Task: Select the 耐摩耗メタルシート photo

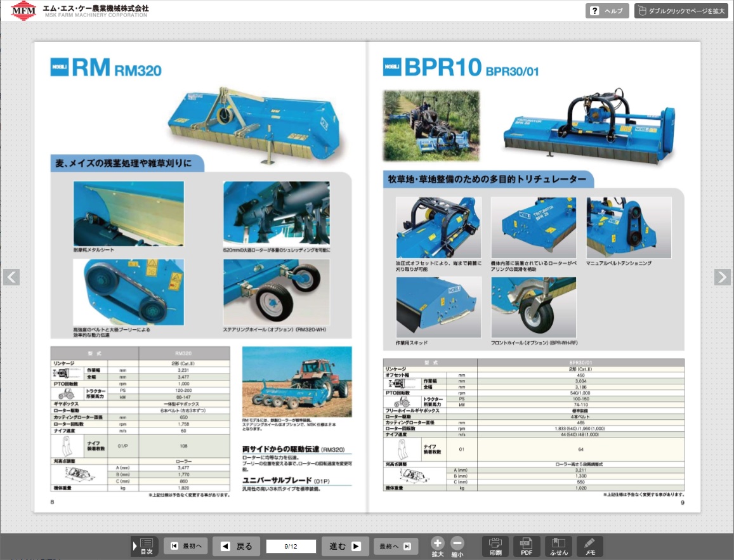Action: pos(129,214)
